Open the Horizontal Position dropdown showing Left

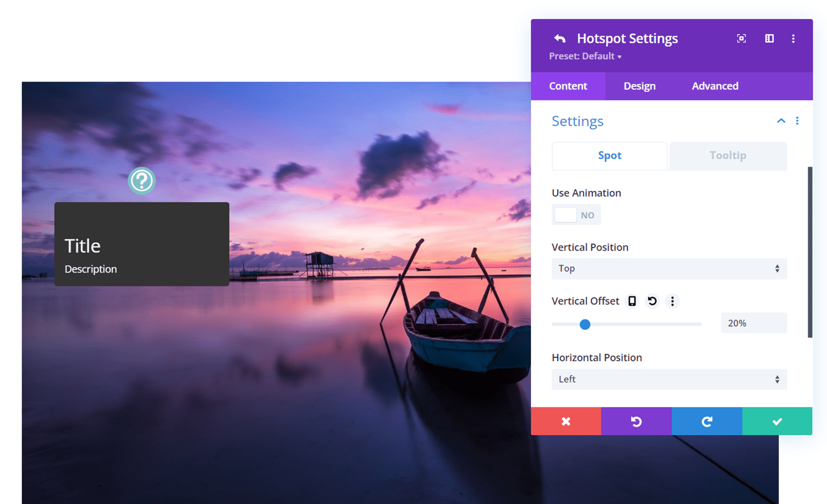668,379
